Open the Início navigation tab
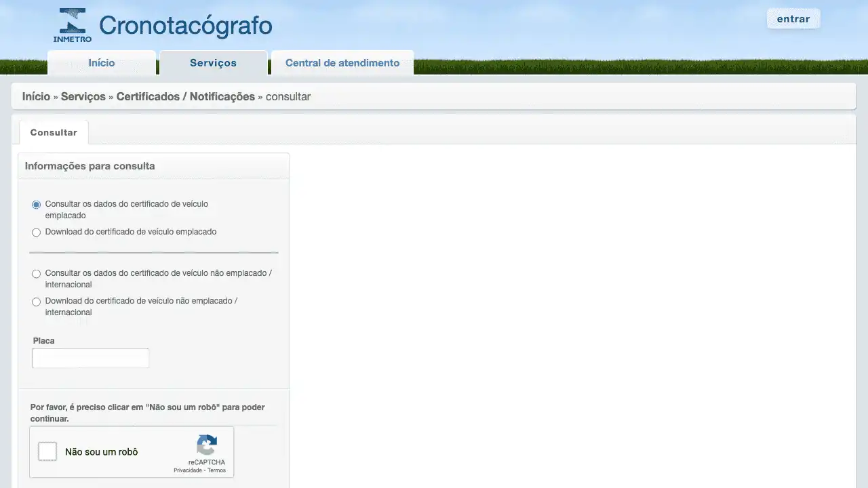Image resolution: width=868 pixels, height=488 pixels. coord(102,63)
